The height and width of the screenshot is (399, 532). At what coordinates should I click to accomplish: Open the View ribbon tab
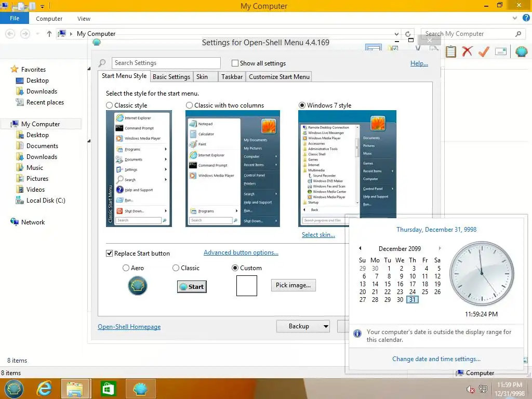pyautogui.click(x=84, y=19)
